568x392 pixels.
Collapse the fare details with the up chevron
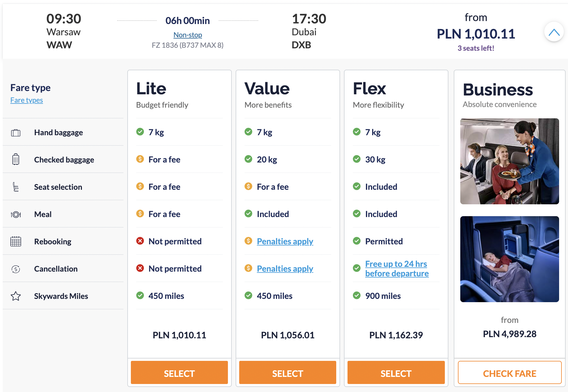click(554, 32)
